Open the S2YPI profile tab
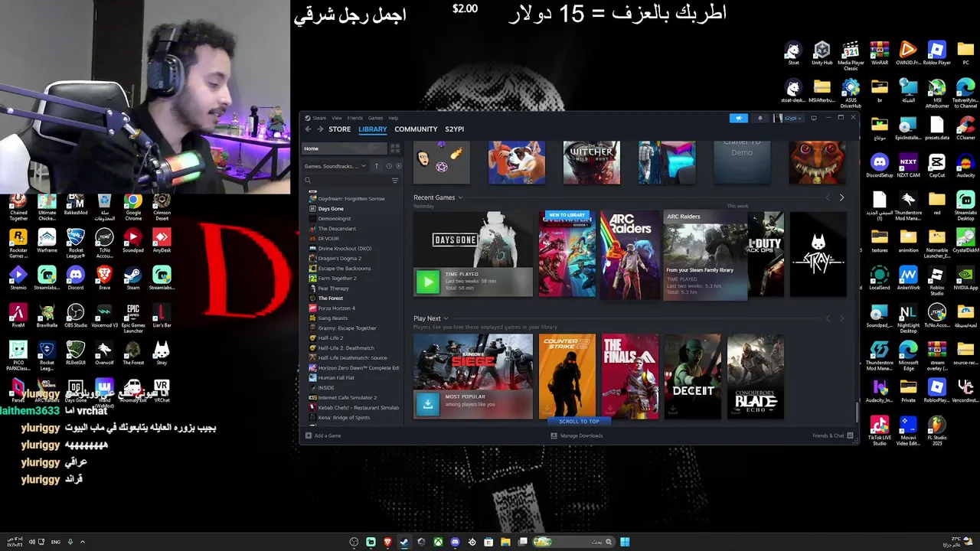 click(x=455, y=129)
